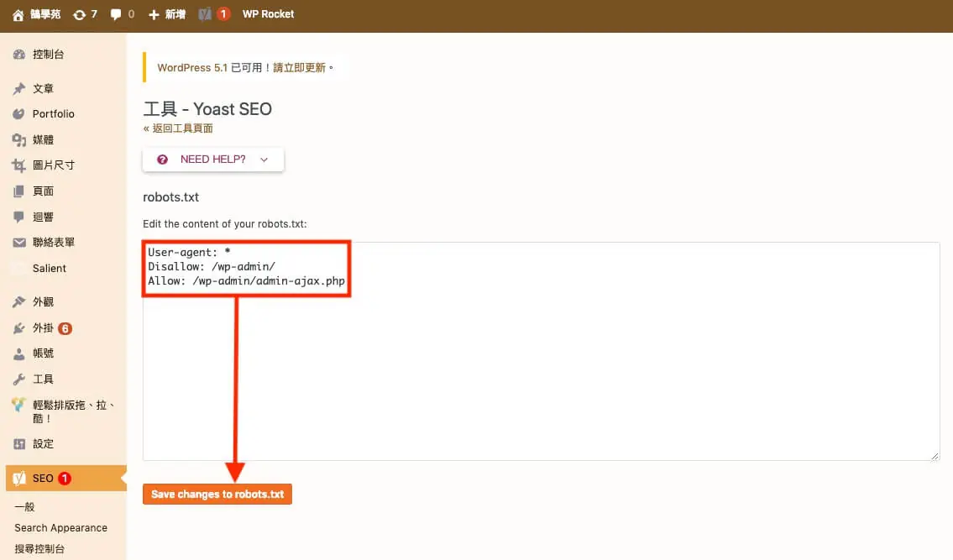The height and width of the screenshot is (560, 953).
Task: Click the users account icon
Action: tap(18, 353)
